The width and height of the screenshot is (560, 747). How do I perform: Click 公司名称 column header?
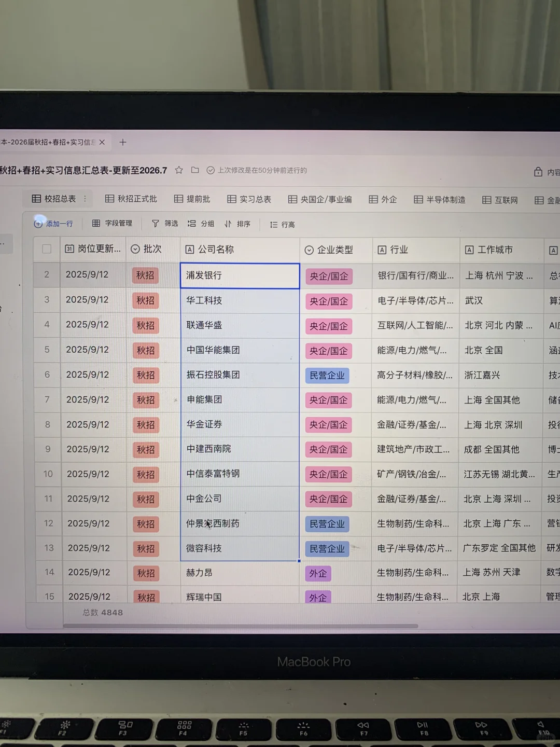240,250
